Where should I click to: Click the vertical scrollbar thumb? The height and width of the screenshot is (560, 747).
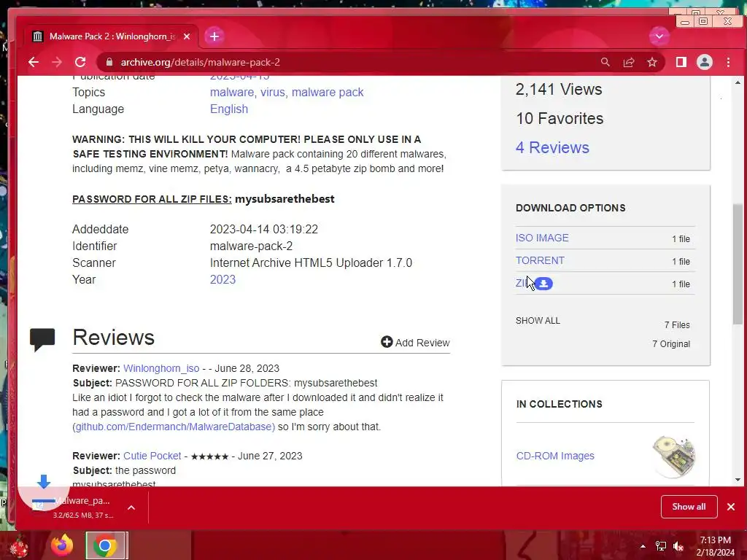pos(738,264)
